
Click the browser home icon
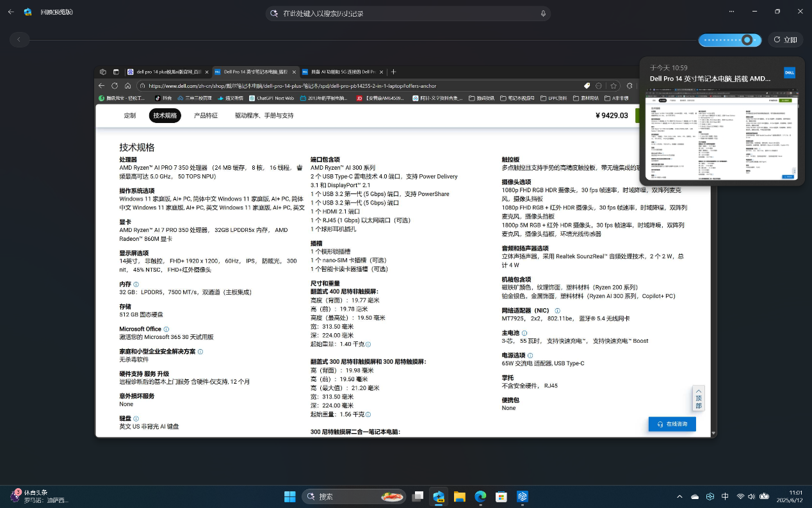(128, 86)
